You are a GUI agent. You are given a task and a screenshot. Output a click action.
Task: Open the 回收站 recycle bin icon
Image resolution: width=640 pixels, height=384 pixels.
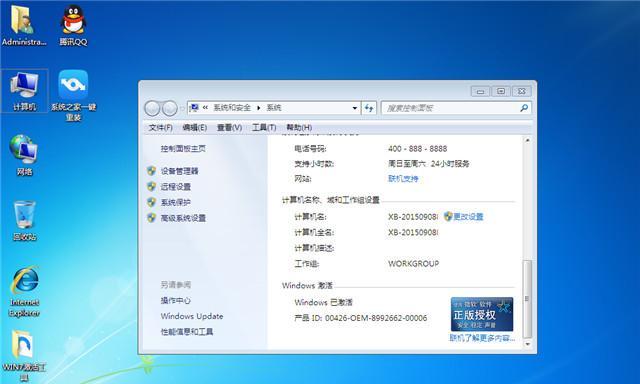pyautogui.click(x=24, y=220)
